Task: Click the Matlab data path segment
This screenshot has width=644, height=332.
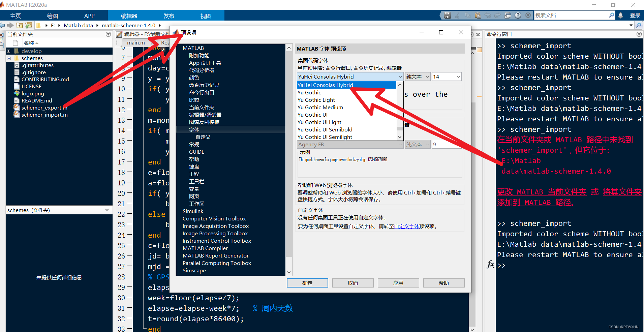Action: 78,25
